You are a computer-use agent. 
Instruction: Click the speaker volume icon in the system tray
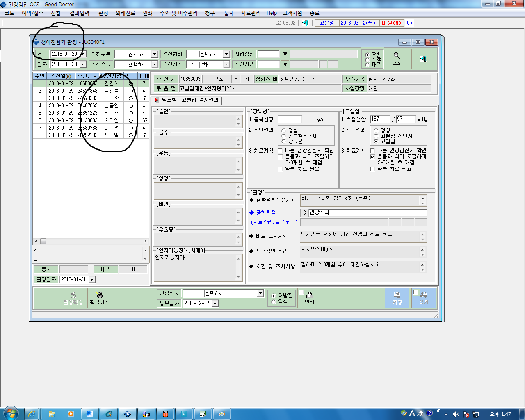pyautogui.click(x=456, y=414)
